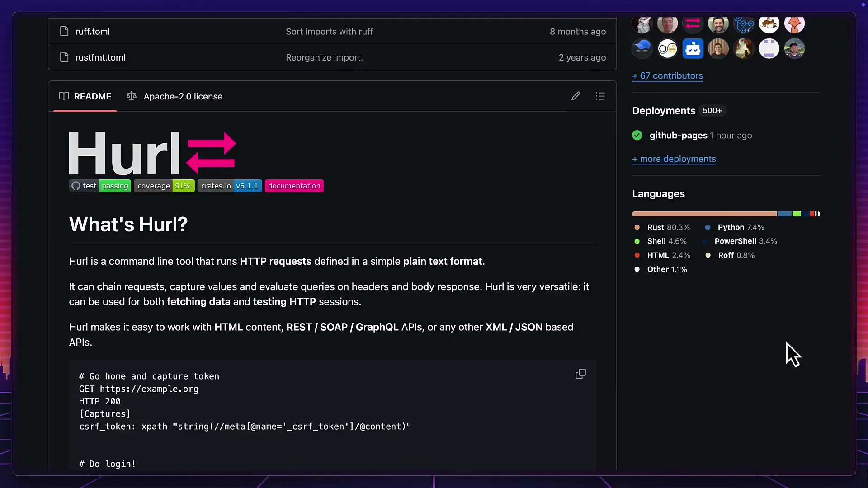Click the Languages section heading
The height and width of the screenshot is (488, 868).
click(x=658, y=194)
